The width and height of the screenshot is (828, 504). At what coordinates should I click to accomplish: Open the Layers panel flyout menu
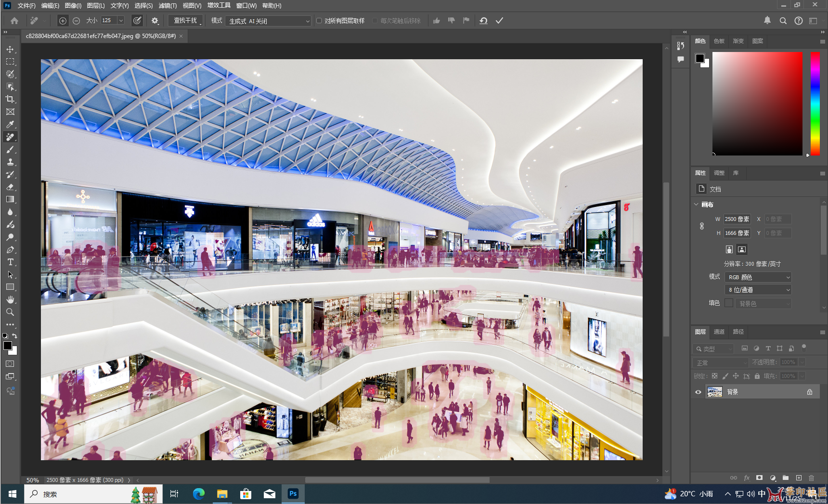pyautogui.click(x=822, y=332)
